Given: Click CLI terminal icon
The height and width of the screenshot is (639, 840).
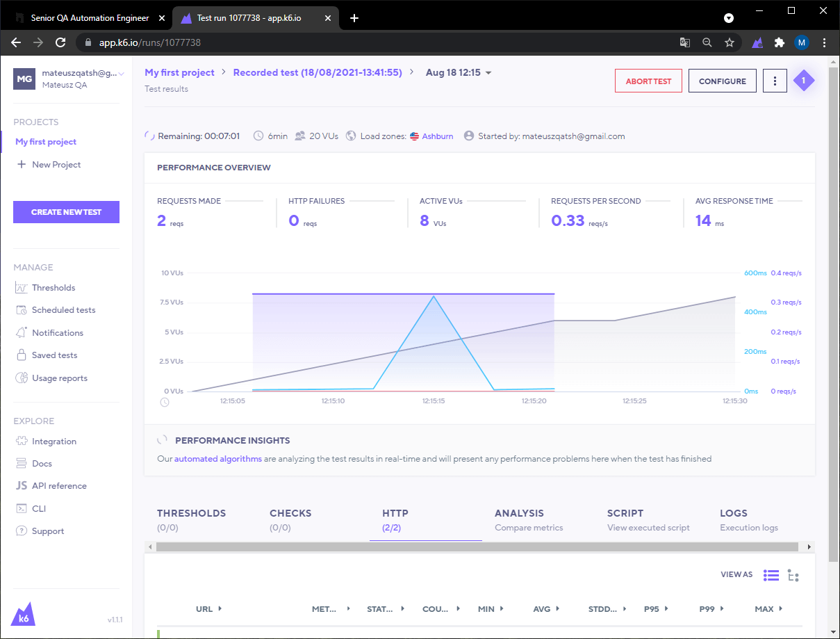Looking at the screenshot, I should tap(21, 509).
